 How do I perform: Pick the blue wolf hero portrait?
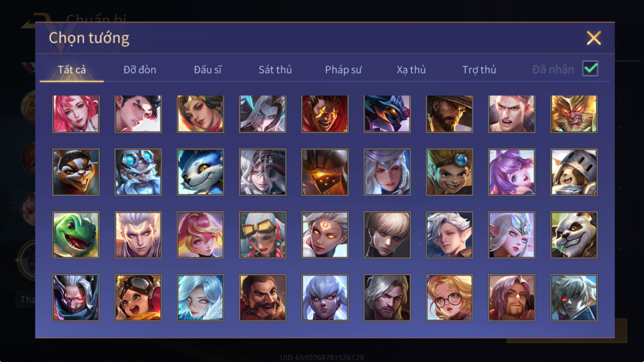tap(200, 172)
